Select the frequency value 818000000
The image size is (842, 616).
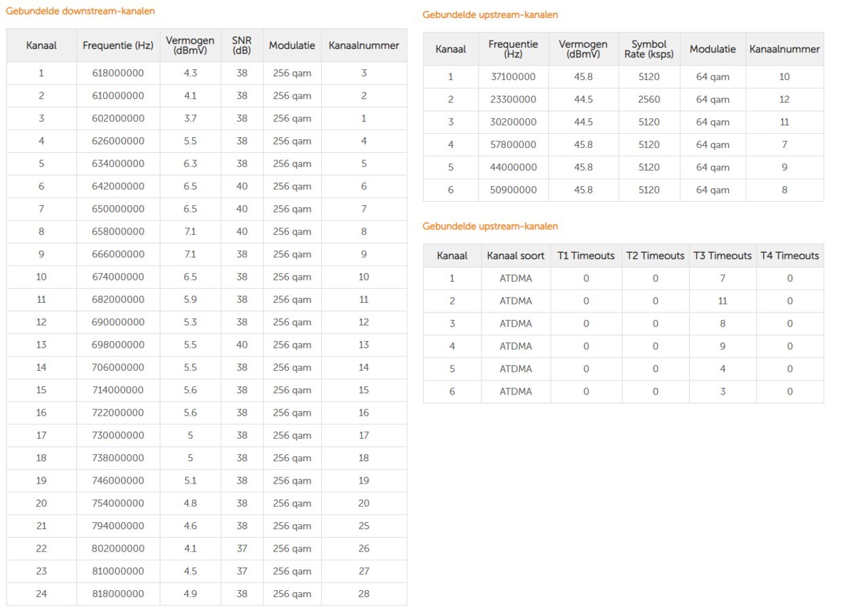coord(118,594)
